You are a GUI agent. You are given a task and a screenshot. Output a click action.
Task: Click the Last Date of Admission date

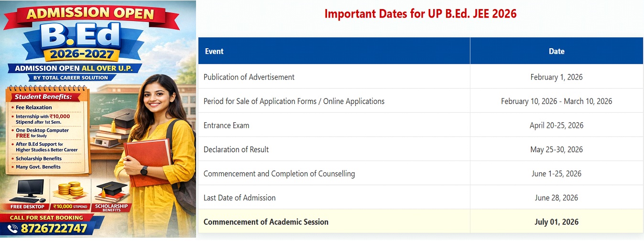pos(557,198)
